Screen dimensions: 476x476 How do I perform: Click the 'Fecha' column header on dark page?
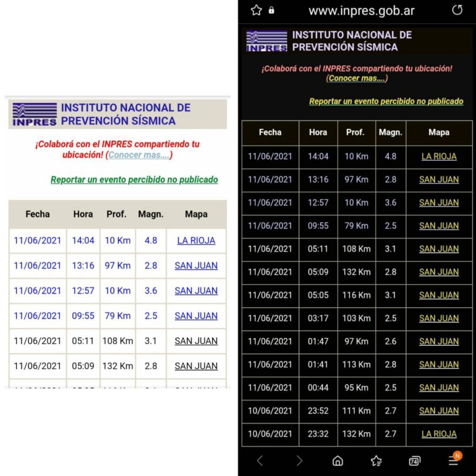coord(270,132)
